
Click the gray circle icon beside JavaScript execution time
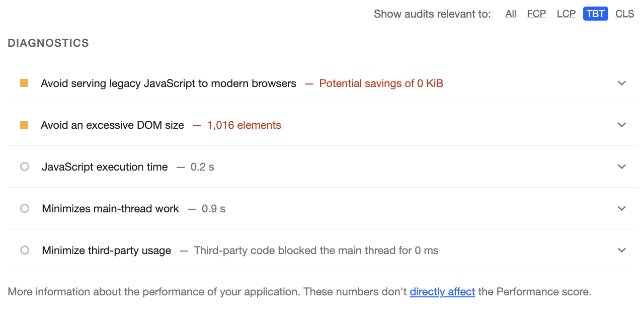[25, 167]
